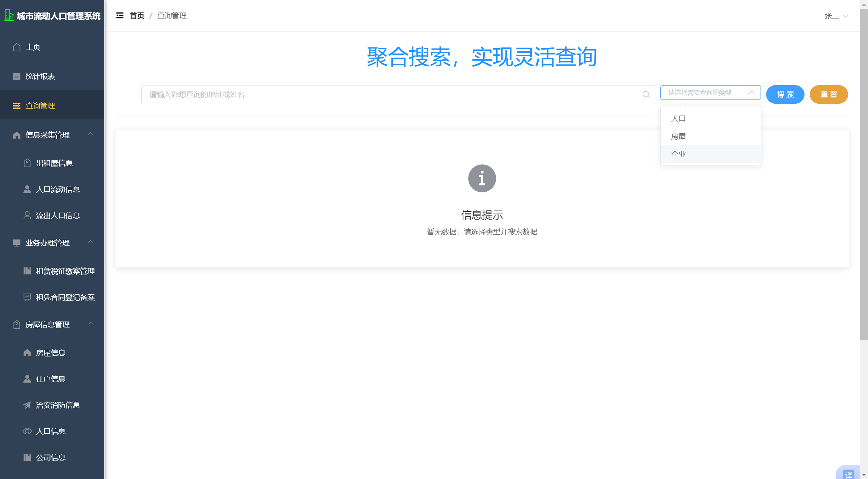Close the query type select arrow

click(752, 93)
